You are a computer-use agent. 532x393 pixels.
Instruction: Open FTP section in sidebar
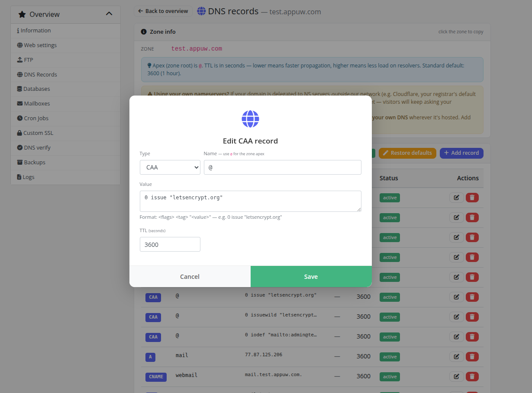click(x=65, y=60)
